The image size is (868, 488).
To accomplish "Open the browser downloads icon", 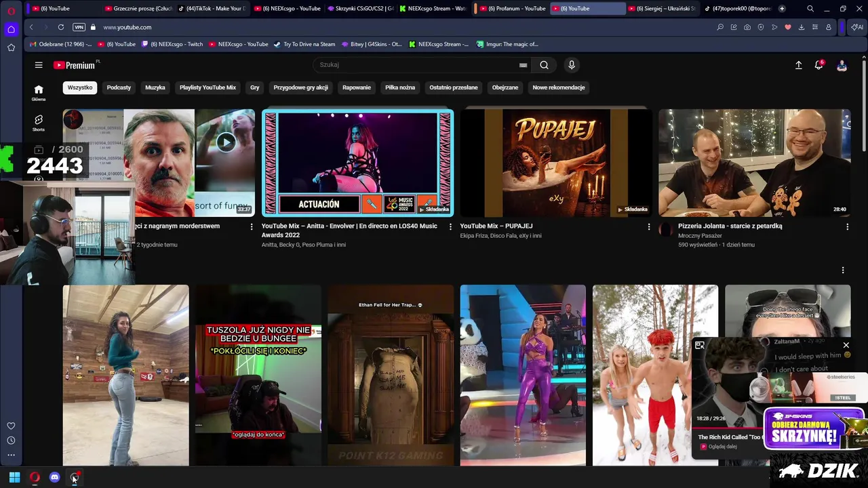I will (x=802, y=27).
